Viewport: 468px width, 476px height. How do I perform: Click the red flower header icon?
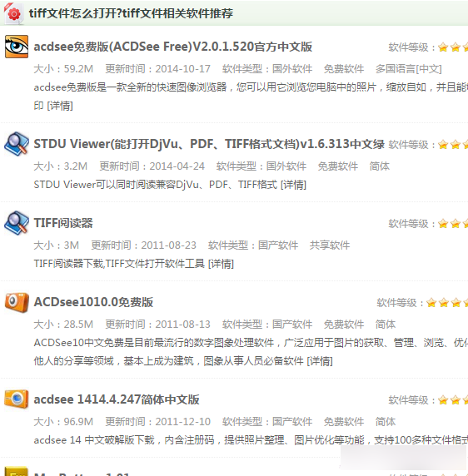[13, 13]
